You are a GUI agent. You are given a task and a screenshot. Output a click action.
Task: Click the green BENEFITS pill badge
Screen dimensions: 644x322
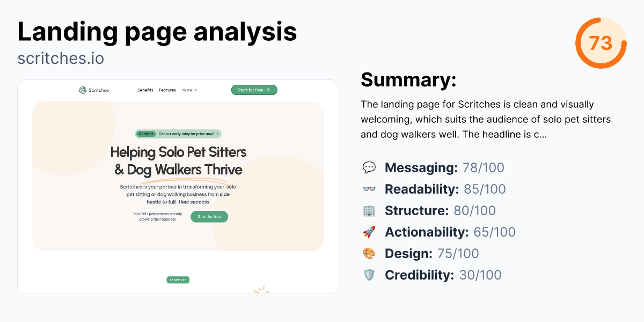[x=178, y=280]
